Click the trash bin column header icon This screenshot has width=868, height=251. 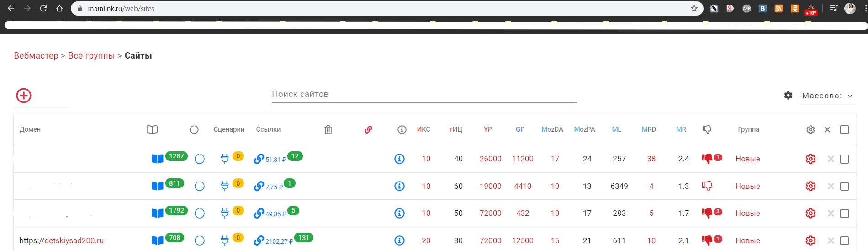click(328, 129)
